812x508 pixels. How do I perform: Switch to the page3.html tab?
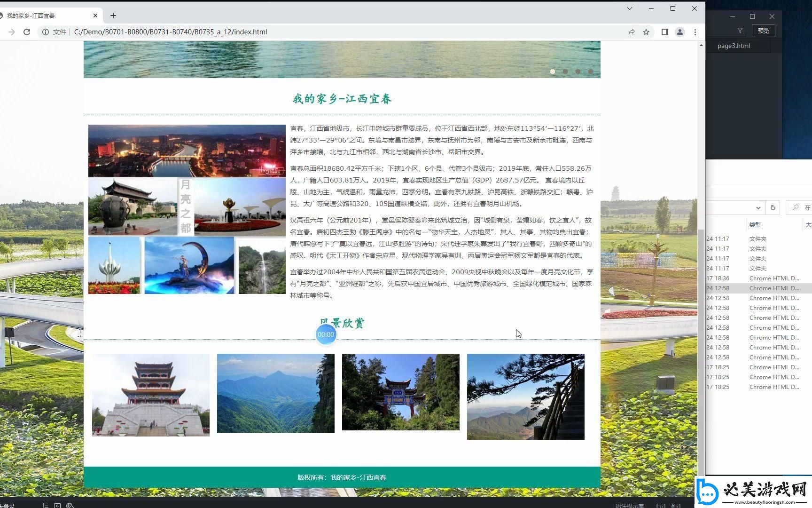point(734,46)
